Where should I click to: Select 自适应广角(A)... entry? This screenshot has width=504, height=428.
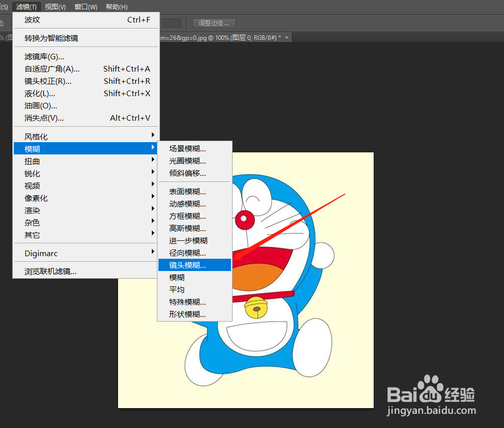[86, 69]
